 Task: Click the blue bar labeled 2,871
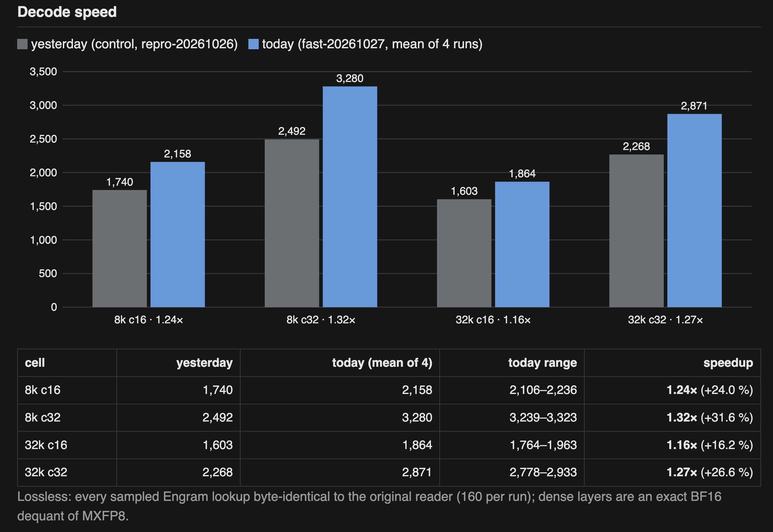[x=695, y=210]
